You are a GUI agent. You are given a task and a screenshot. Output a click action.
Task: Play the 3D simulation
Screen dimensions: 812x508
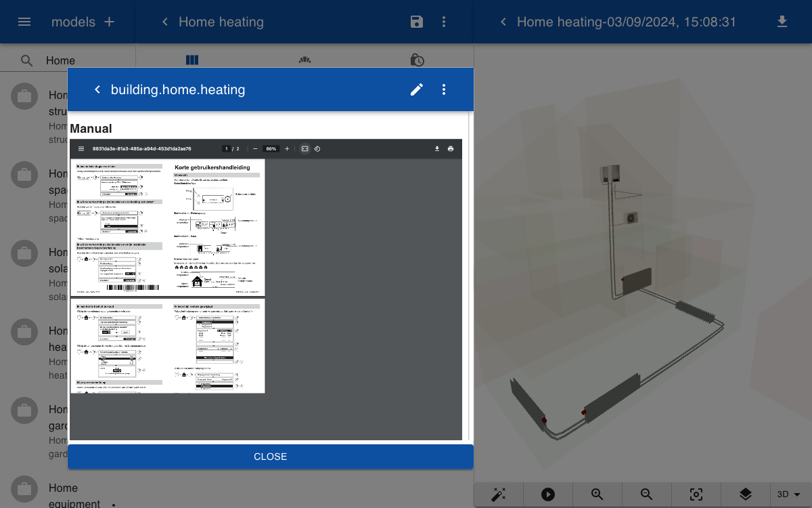548,494
